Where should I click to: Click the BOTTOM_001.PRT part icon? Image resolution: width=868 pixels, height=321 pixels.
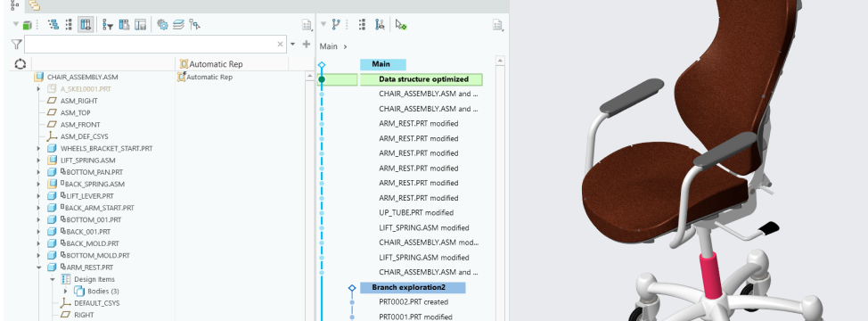pos(52,219)
